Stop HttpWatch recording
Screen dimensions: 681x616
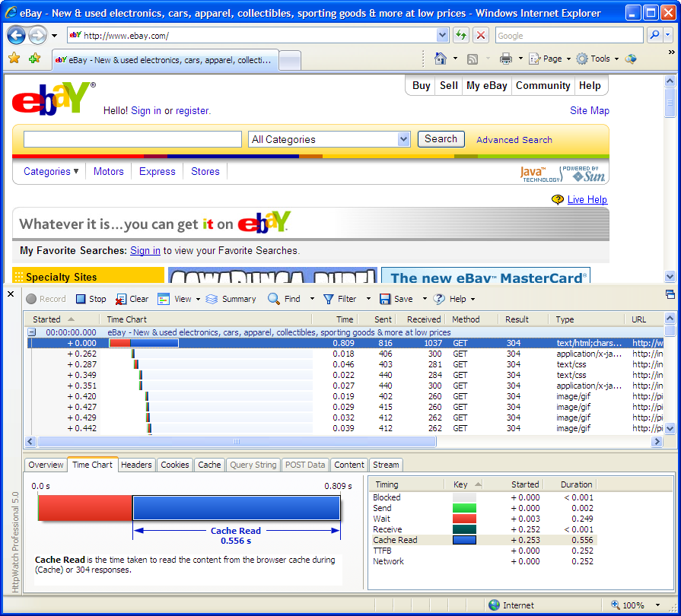point(90,299)
